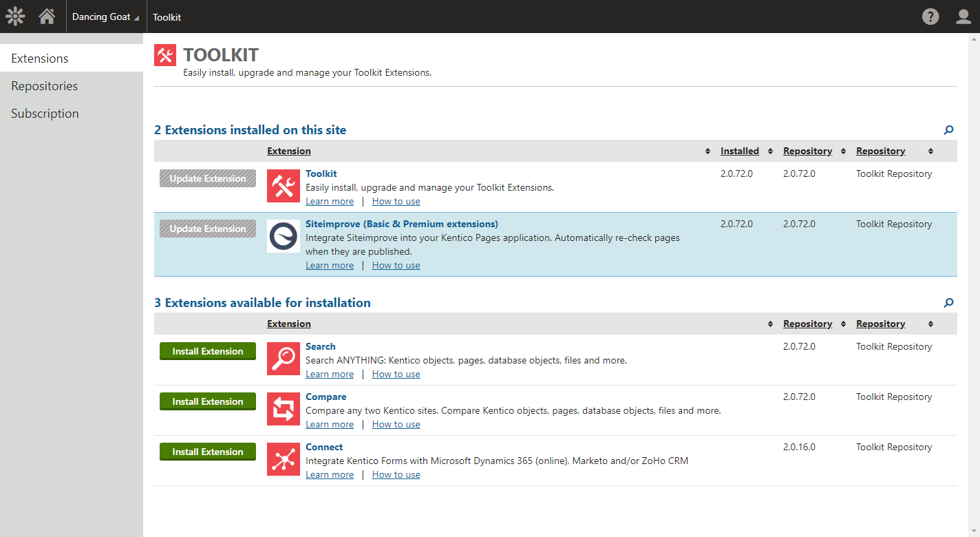Image resolution: width=980 pixels, height=537 pixels.
Task: Click the Toolkit extension row icon
Action: [x=284, y=186]
